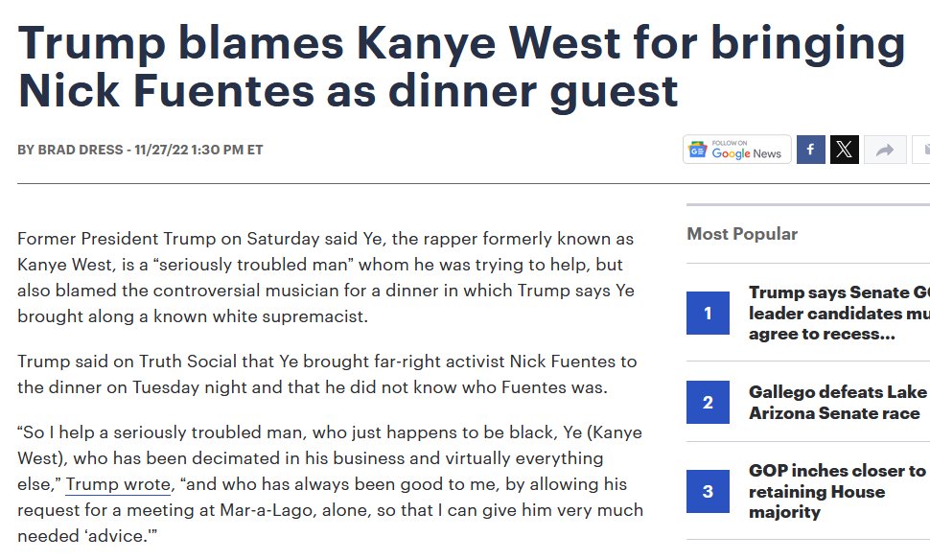The image size is (930, 560).
Task: Share the article on X
Action: tap(845, 150)
